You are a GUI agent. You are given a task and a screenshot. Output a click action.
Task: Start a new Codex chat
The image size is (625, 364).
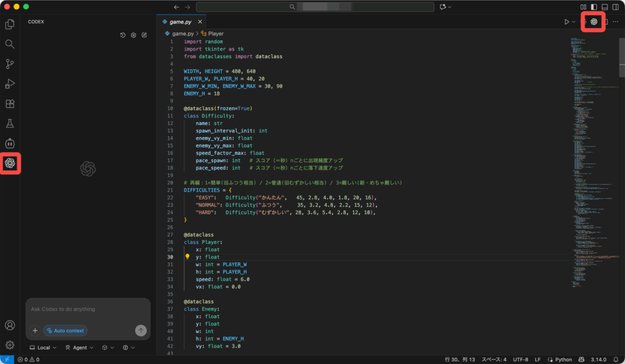pos(144,35)
